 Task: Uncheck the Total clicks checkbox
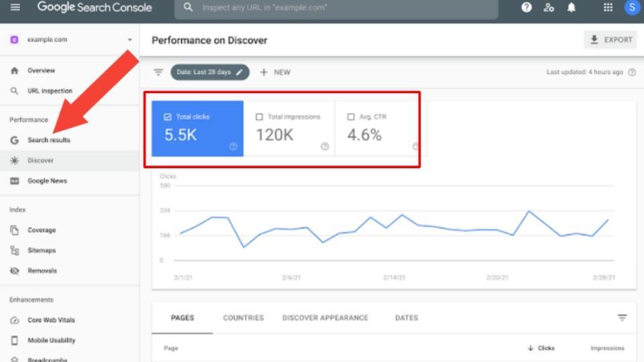pos(168,117)
